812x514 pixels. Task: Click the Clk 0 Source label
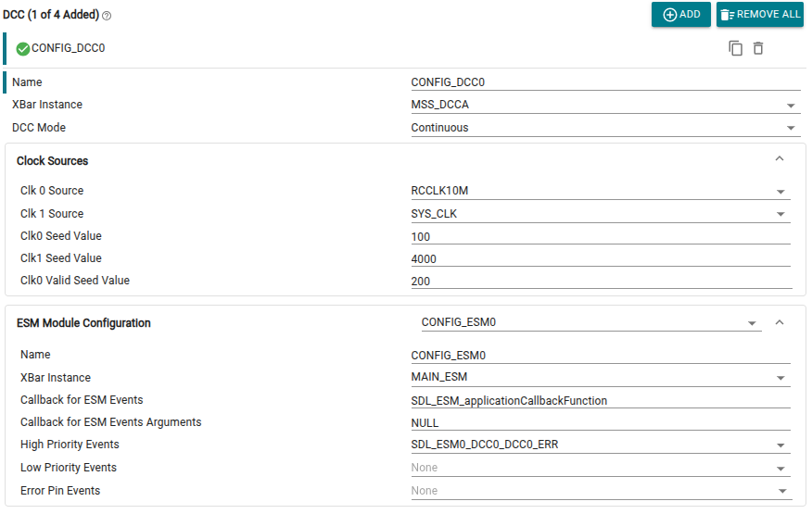[52, 191]
